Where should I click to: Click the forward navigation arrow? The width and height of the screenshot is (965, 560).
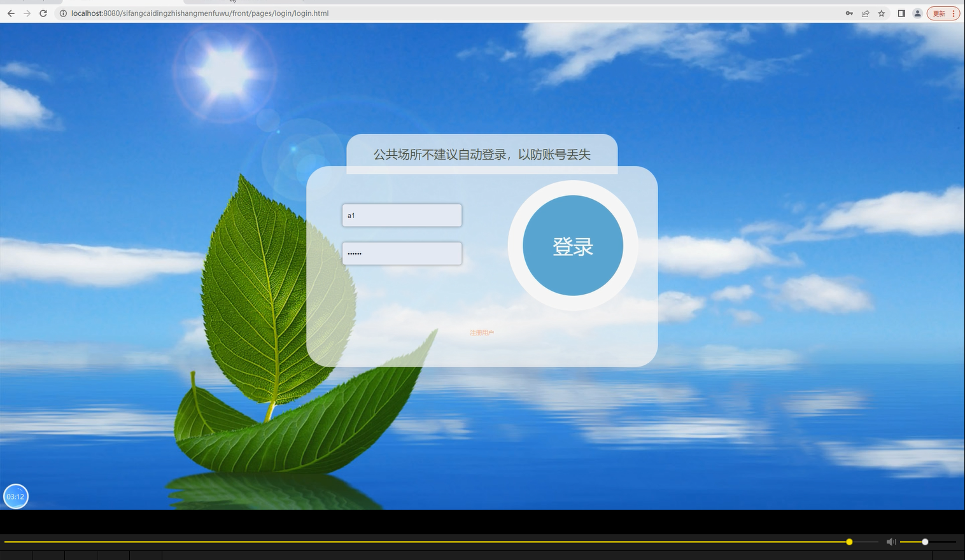pos(27,13)
